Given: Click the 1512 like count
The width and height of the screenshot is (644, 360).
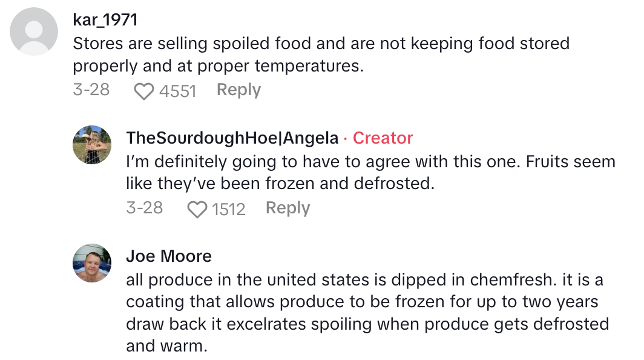Looking at the screenshot, I should 230,208.
